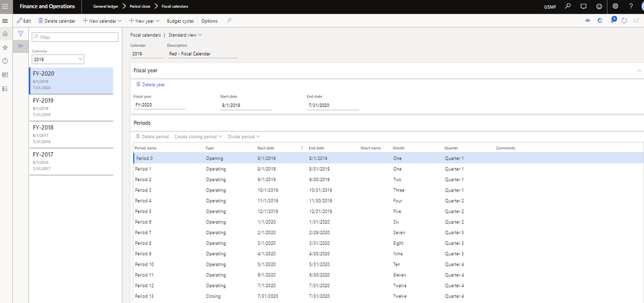
Task: Open in Microsoft Office icon
Action: (600, 21)
